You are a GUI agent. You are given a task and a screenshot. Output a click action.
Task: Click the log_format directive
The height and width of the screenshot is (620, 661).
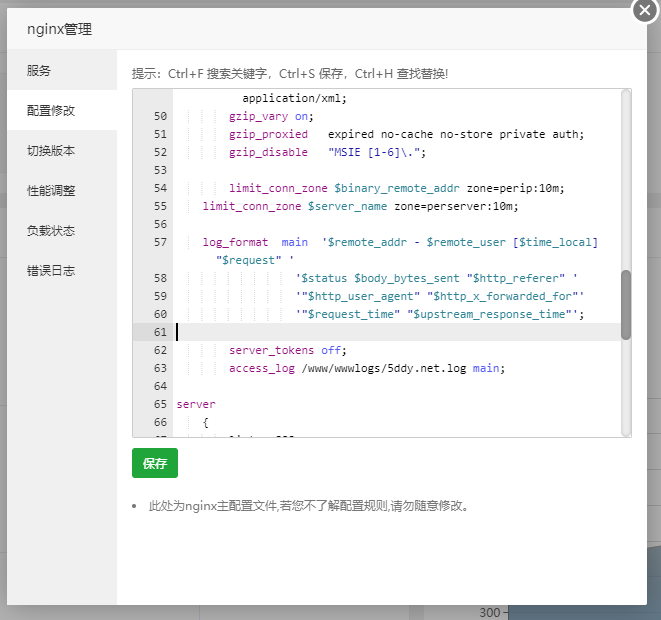[x=235, y=242]
